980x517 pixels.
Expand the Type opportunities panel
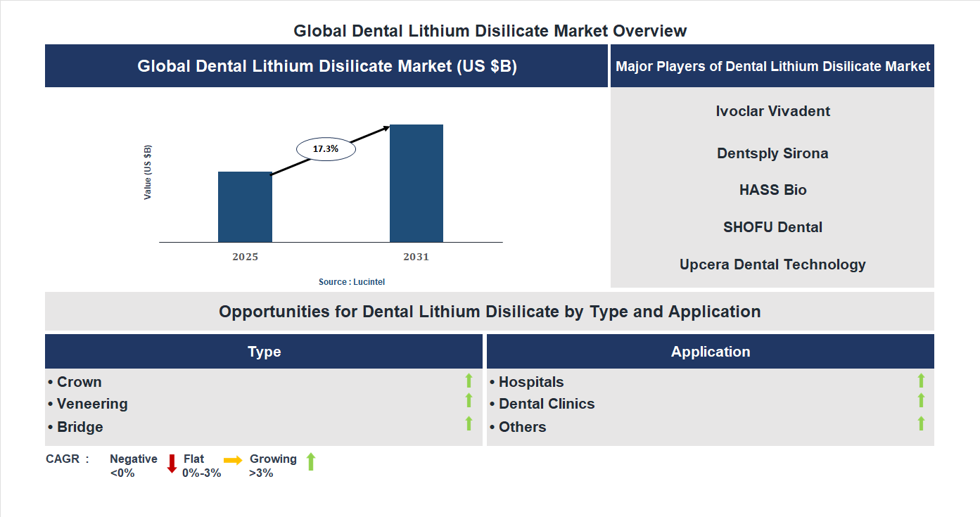[x=263, y=351]
